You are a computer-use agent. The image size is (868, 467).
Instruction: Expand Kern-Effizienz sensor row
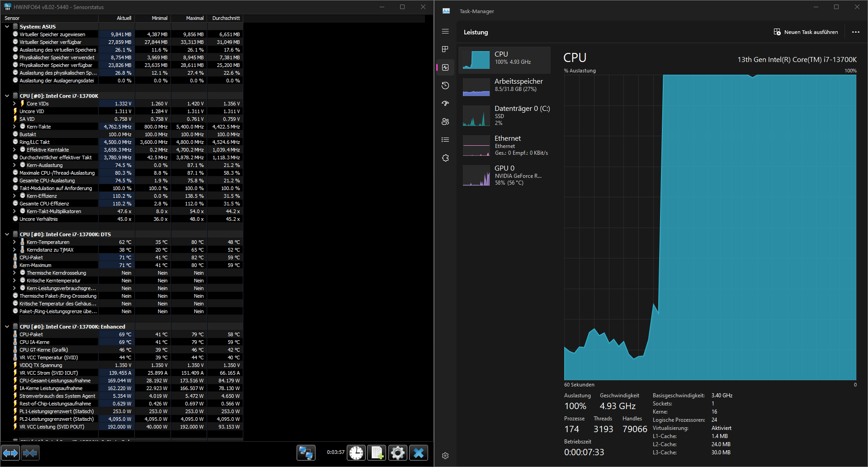tap(14, 196)
